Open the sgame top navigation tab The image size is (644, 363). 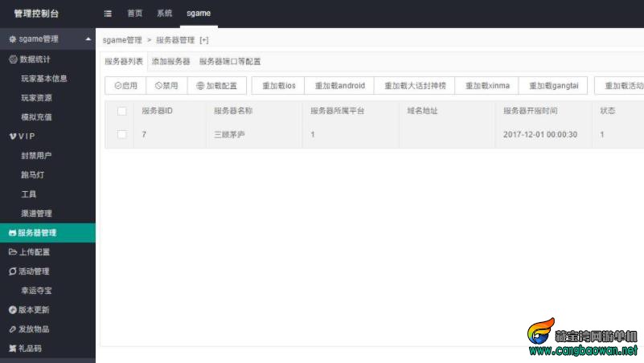(199, 14)
